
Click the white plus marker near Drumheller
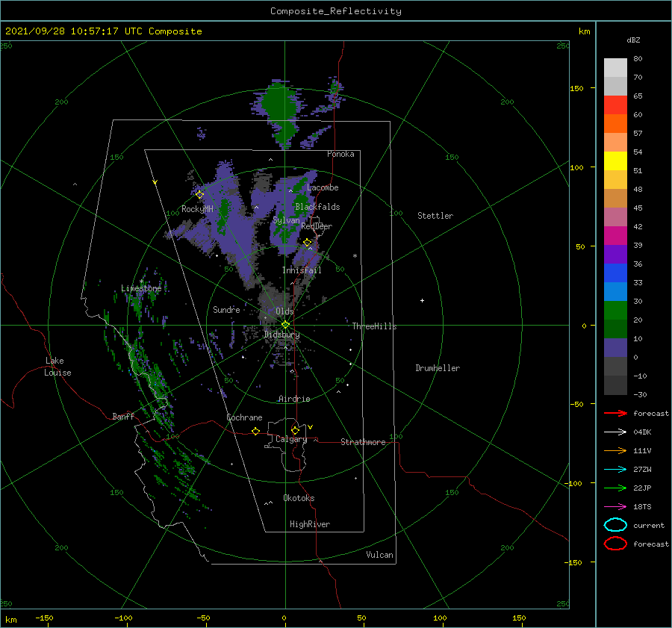[x=422, y=300]
